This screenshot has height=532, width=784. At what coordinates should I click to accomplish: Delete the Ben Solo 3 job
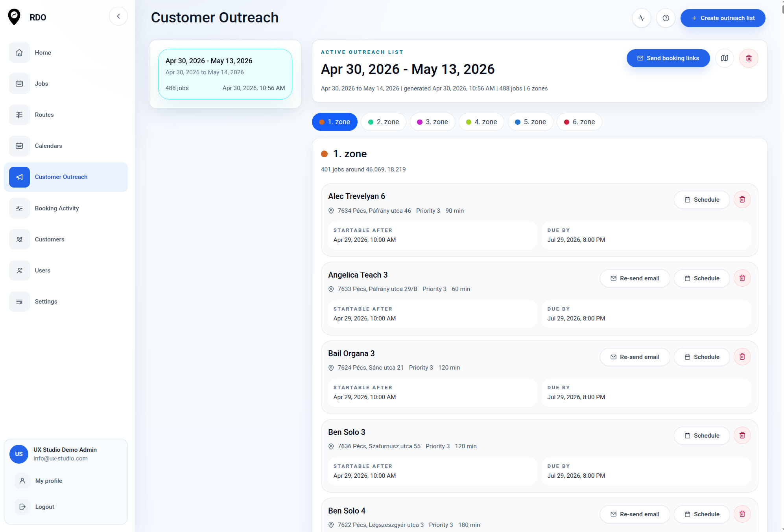[x=742, y=436]
